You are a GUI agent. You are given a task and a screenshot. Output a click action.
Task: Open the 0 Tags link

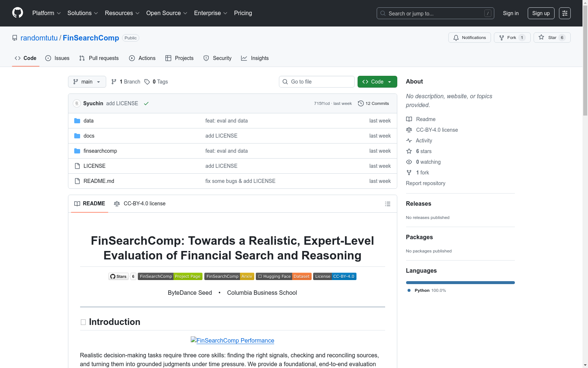pyautogui.click(x=156, y=82)
